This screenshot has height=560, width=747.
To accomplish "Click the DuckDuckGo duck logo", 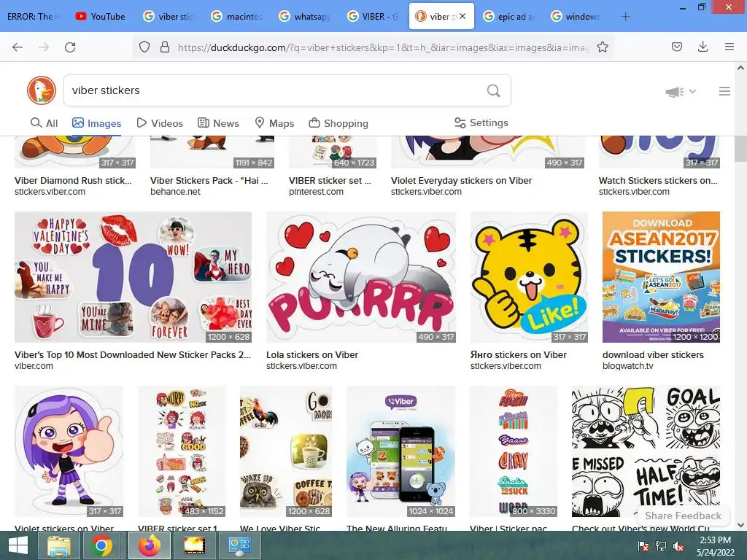I will [x=42, y=90].
